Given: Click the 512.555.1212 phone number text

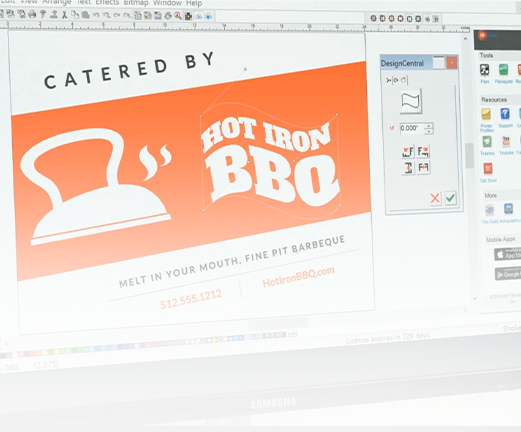Looking at the screenshot, I should coord(191,299).
